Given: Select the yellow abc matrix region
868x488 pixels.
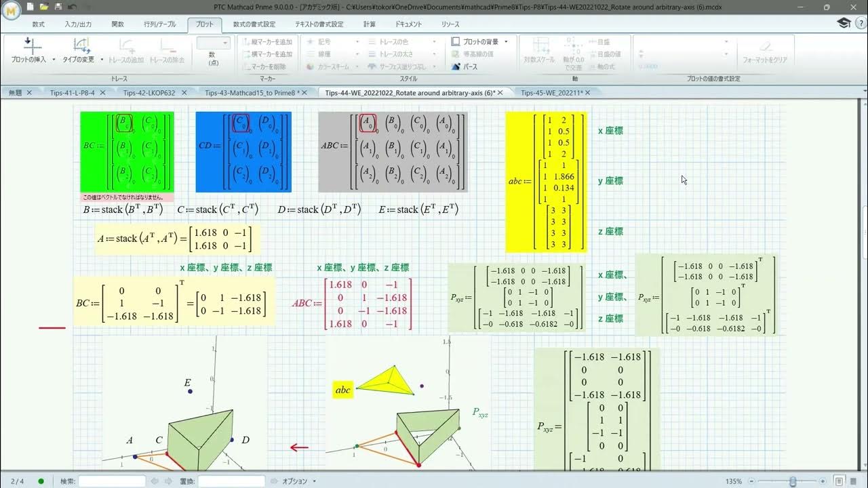Looking at the screenshot, I should tap(546, 182).
